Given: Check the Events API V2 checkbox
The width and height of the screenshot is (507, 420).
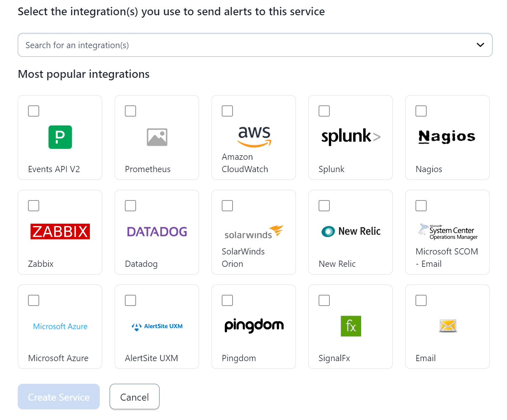Looking at the screenshot, I should pyautogui.click(x=34, y=111).
